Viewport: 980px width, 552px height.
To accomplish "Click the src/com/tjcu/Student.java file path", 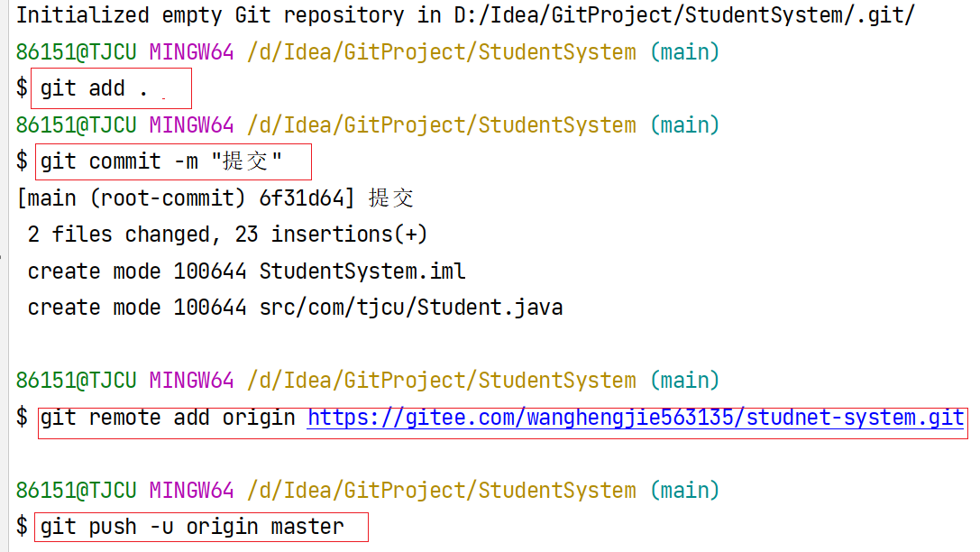I will click(x=411, y=308).
